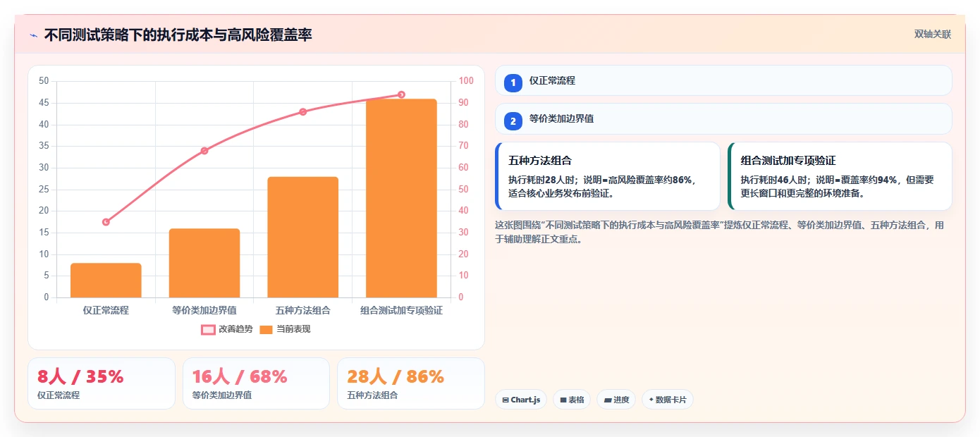Image resolution: width=980 pixels, height=437 pixels.
Task: Click the right axis value 100
Action: (x=466, y=81)
